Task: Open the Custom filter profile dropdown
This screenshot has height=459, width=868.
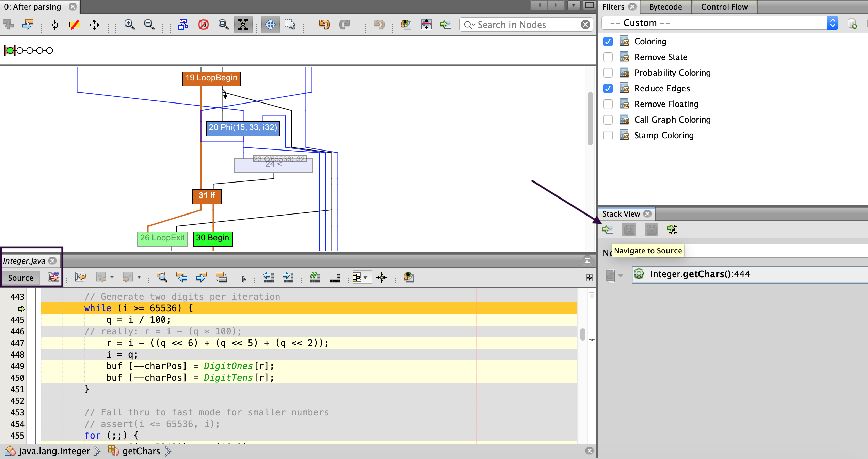Action: coord(832,23)
